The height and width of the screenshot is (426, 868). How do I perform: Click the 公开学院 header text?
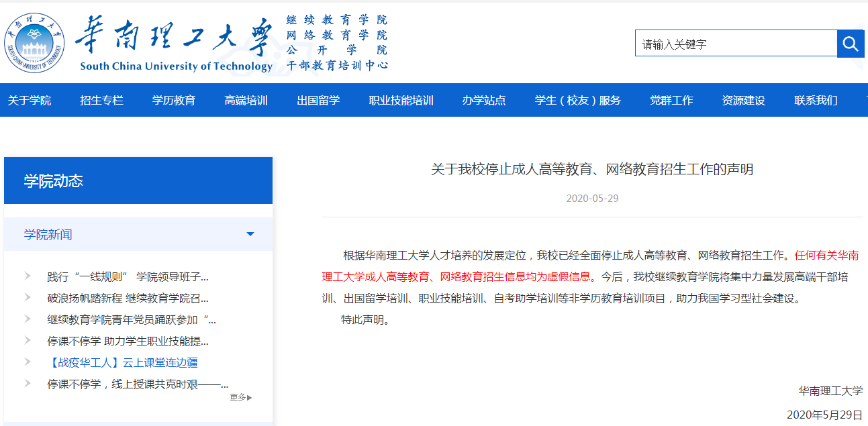click(x=337, y=50)
